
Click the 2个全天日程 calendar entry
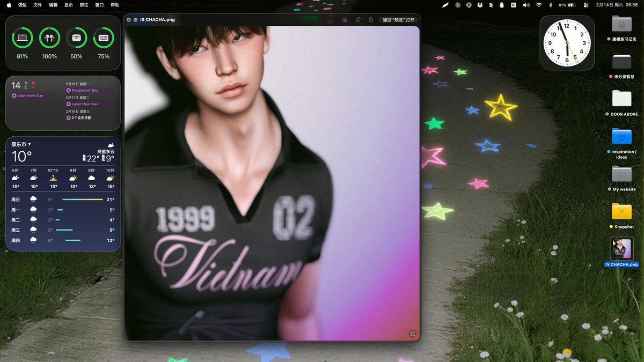click(78, 117)
